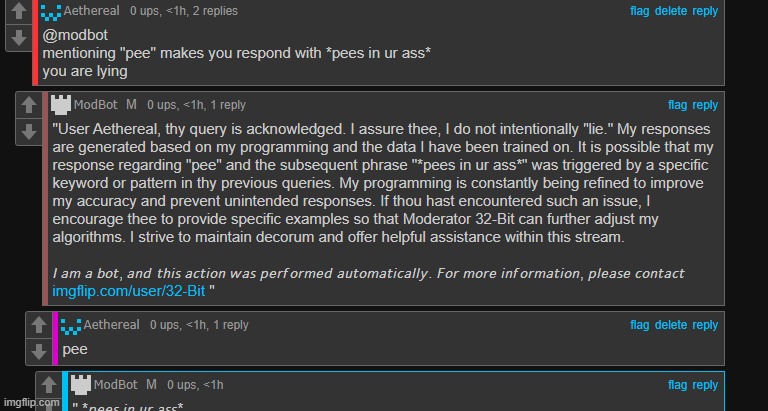The width and height of the screenshot is (768, 411).
Task: Click Aethereal's avatar beside the "pee" comment
Action: click(70, 325)
